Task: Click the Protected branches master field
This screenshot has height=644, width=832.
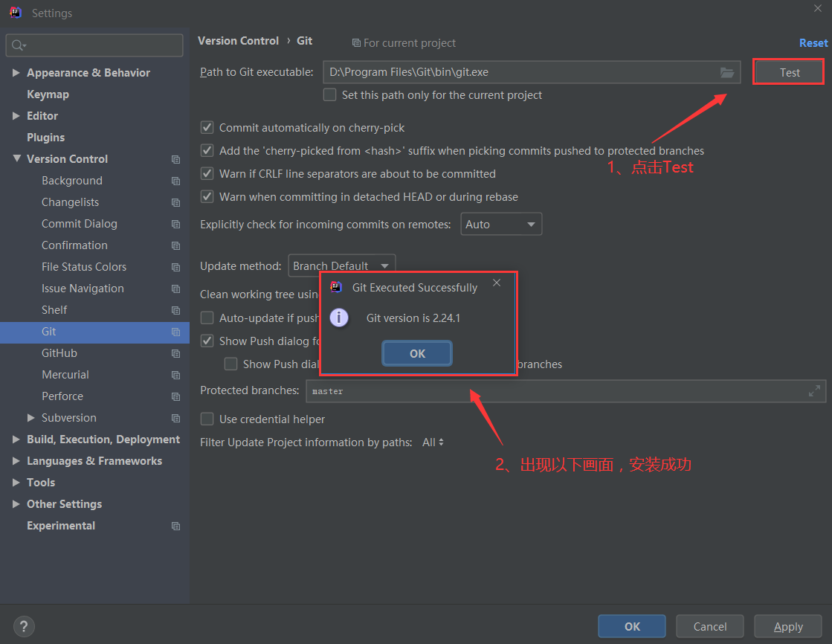Action: click(566, 391)
